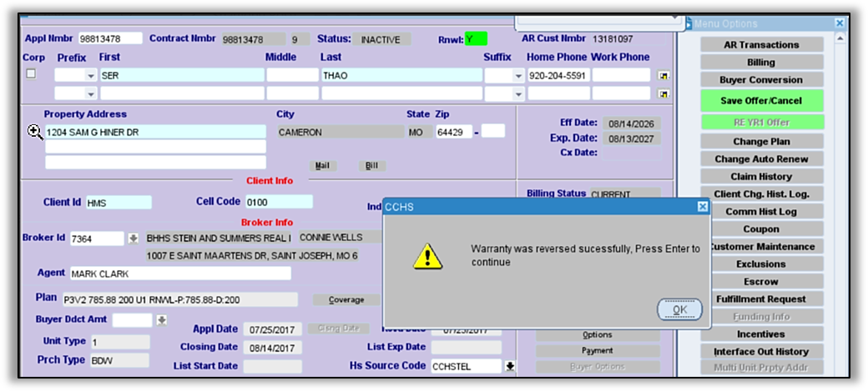The width and height of the screenshot is (868, 391).
Task: Click the Client Id field showing HMS
Action: (119, 203)
